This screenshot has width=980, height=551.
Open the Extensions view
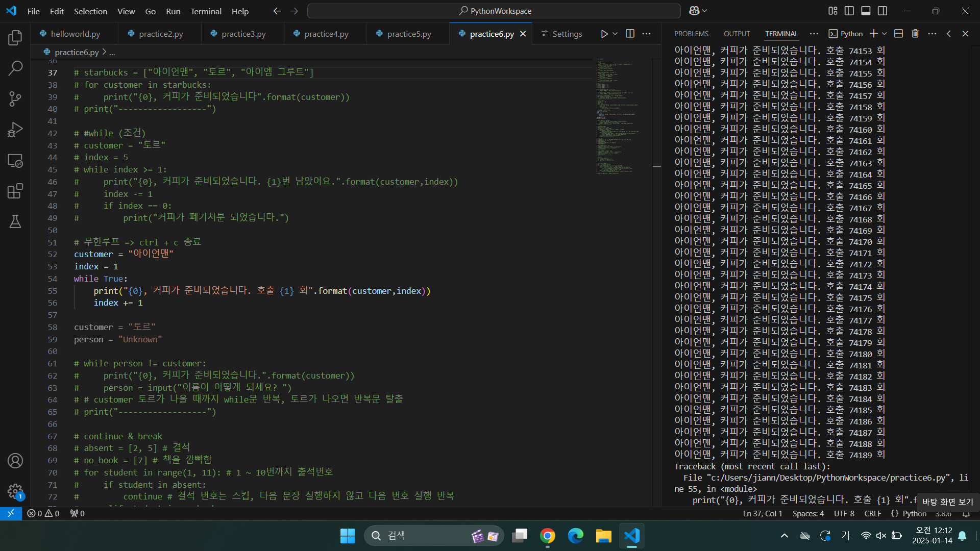(x=15, y=191)
